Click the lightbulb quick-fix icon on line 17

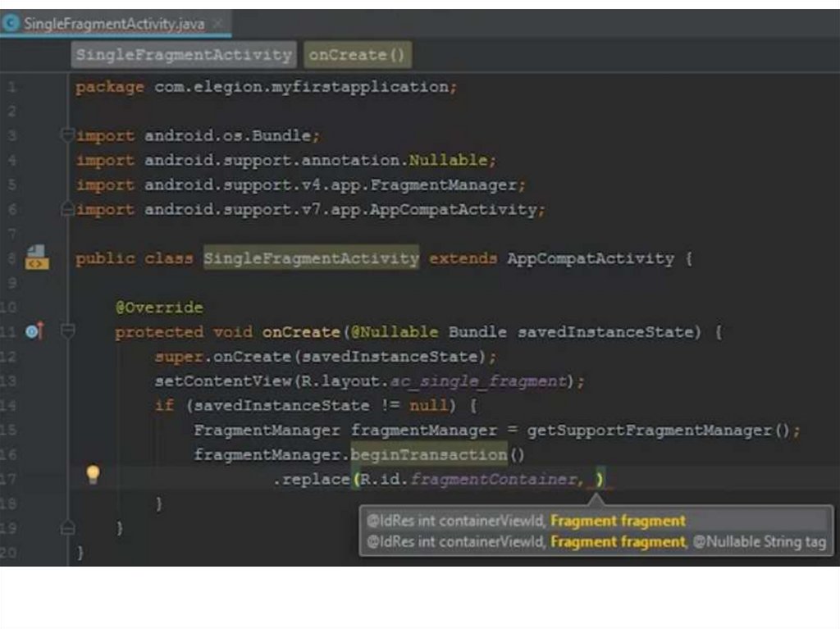(x=93, y=474)
